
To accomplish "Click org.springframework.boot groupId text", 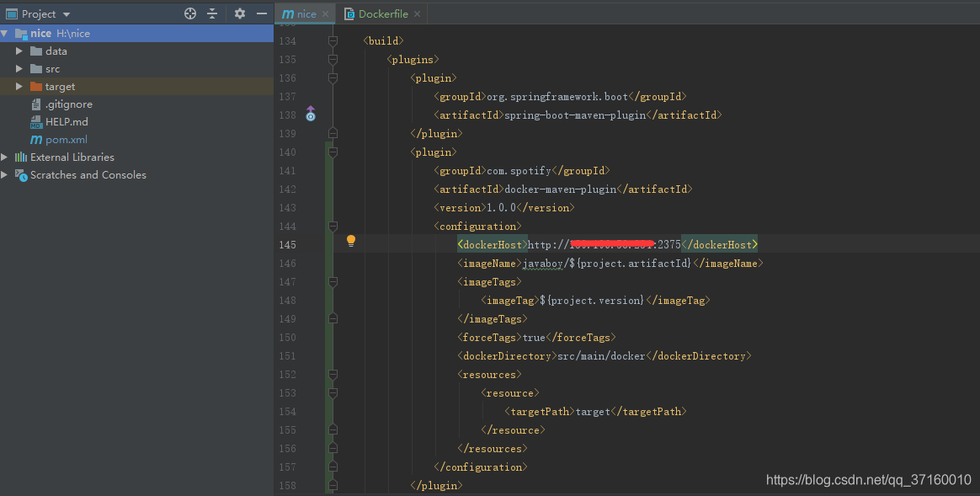I will click(557, 96).
